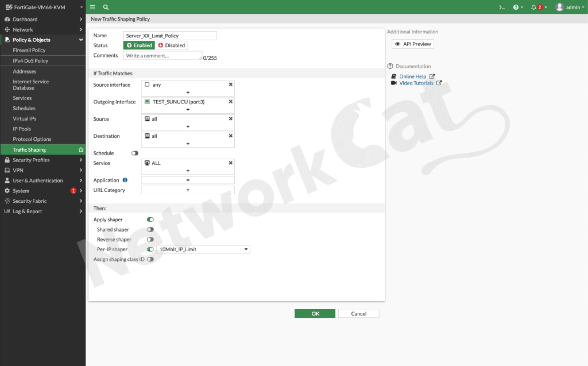Turn on the Schedule toggle
Image resolution: width=588 pixels, height=366 pixels.
(x=134, y=153)
